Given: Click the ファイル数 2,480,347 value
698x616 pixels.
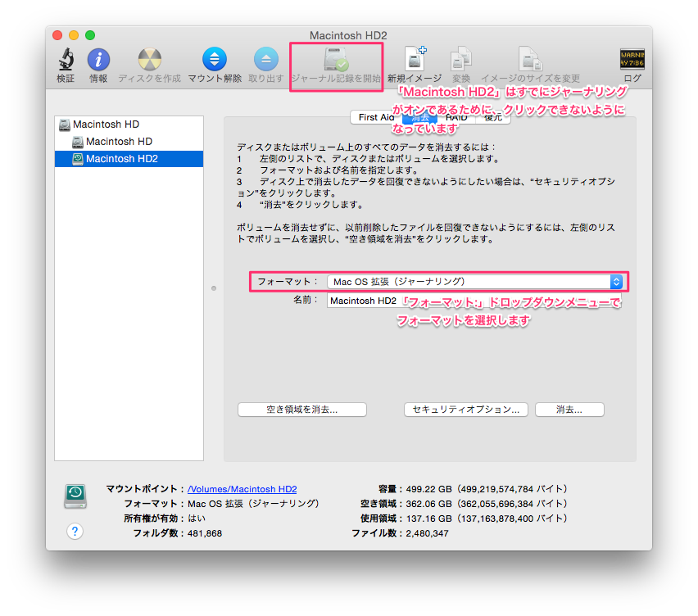Looking at the screenshot, I should pos(427,533).
